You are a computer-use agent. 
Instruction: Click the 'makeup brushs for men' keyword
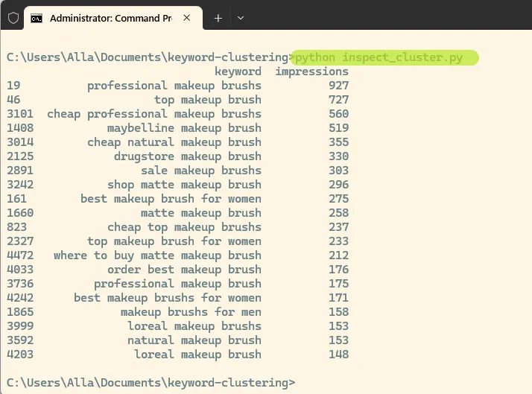click(191, 312)
